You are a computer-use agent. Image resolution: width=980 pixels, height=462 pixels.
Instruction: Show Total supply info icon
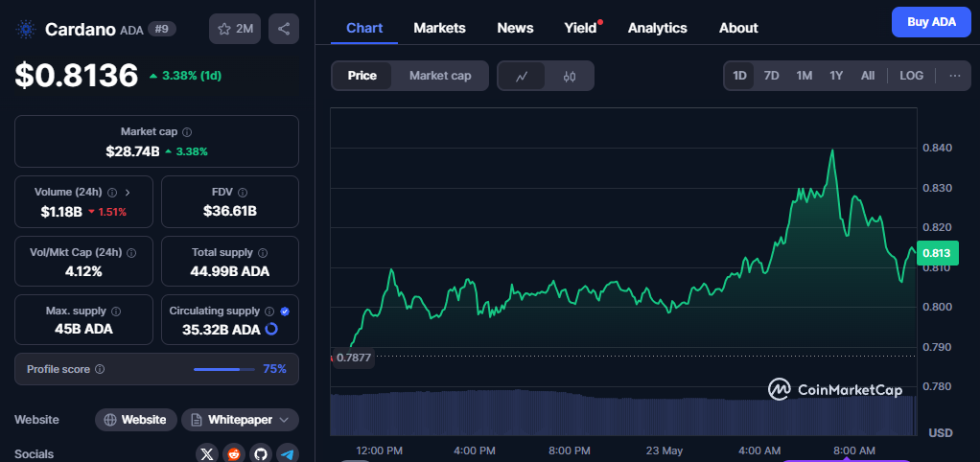[x=263, y=253]
